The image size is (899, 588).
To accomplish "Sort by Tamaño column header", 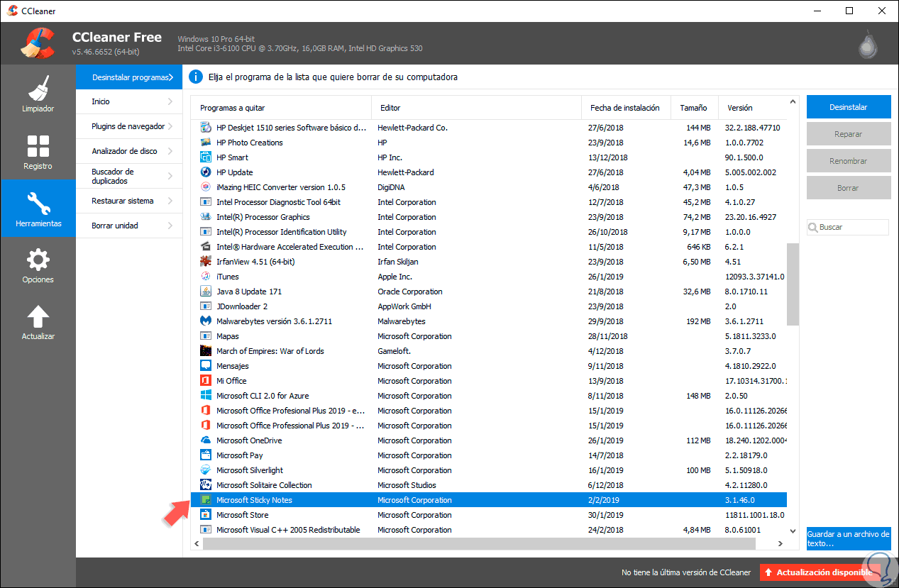I will point(694,108).
